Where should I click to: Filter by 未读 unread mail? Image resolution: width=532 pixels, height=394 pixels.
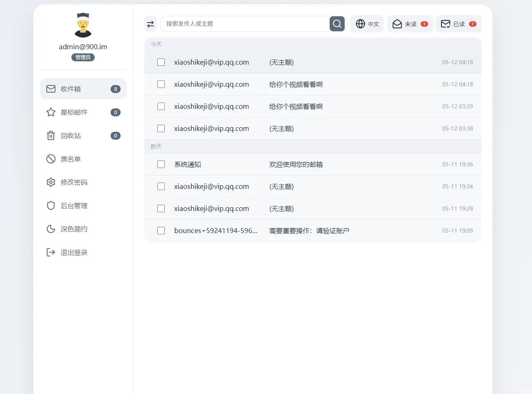[x=410, y=24]
